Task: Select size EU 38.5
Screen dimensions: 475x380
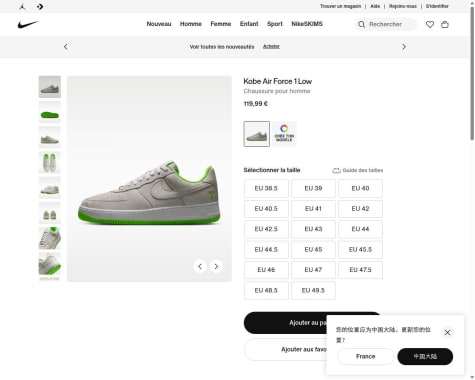Action: point(266,188)
